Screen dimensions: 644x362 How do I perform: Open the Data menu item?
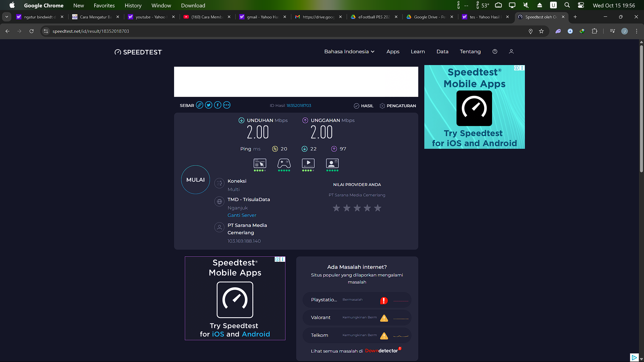pos(442,52)
